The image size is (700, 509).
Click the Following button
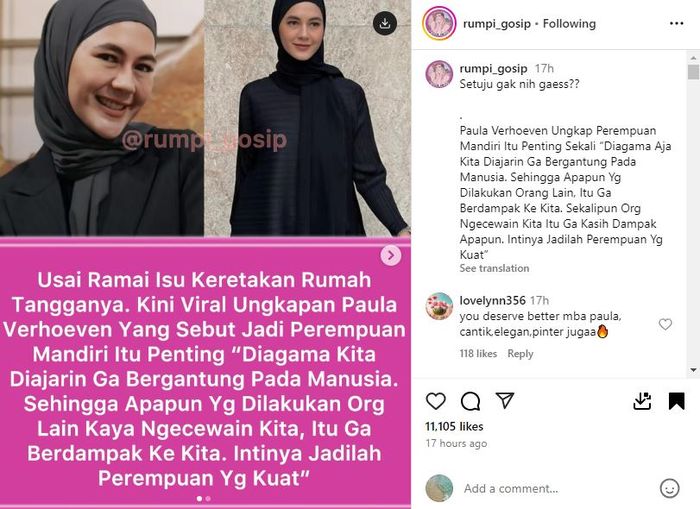569,24
